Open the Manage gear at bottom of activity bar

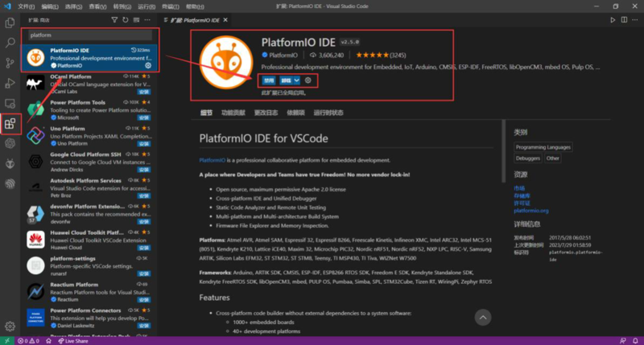pos(10,326)
